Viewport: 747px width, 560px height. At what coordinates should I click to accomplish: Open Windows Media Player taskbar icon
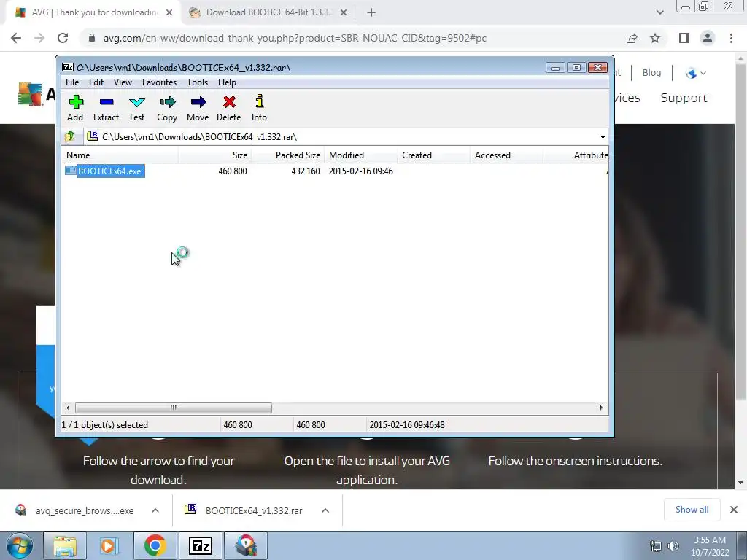click(109, 545)
